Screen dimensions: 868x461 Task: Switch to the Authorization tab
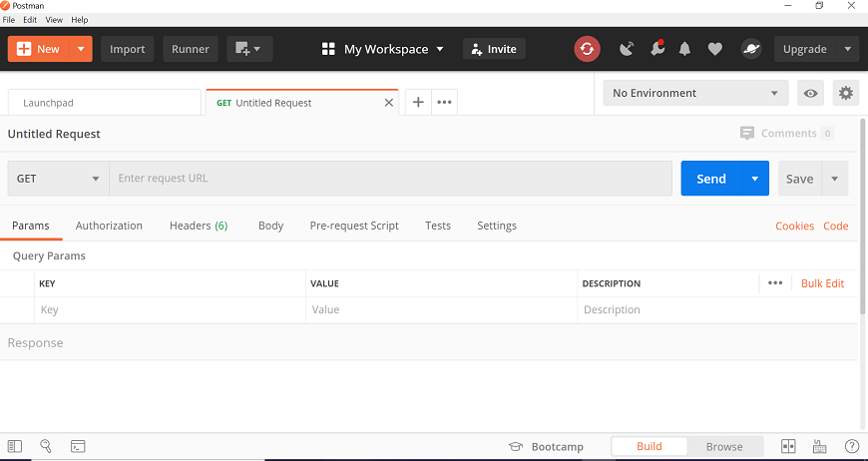[109, 226]
